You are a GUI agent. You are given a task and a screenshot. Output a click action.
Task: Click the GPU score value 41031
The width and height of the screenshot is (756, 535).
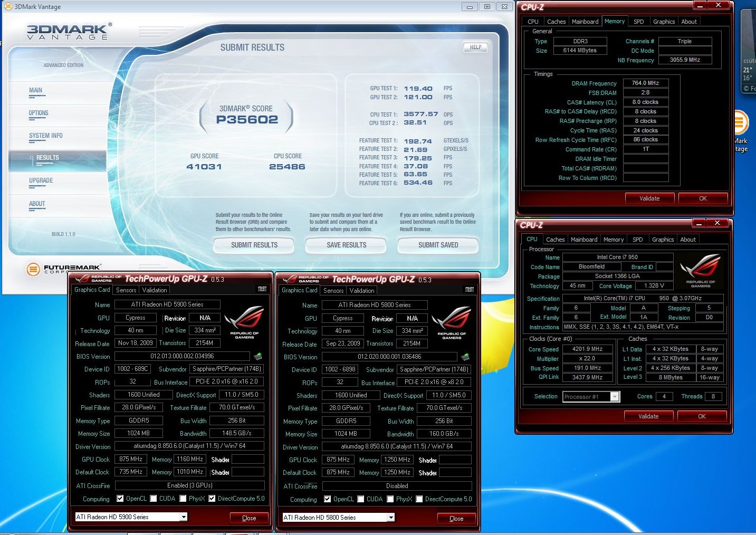point(204,167)
